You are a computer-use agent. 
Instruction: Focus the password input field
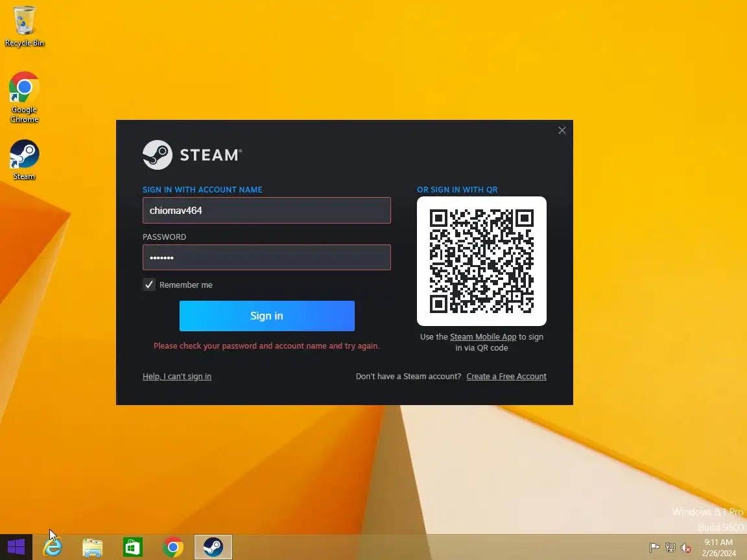(267, 257)
